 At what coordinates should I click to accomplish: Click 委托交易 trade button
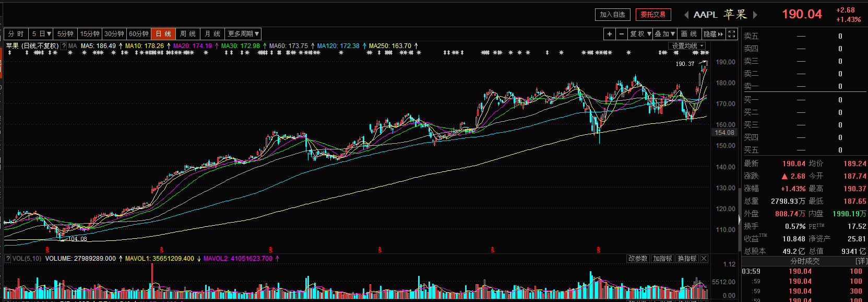(x=653, y=15)
